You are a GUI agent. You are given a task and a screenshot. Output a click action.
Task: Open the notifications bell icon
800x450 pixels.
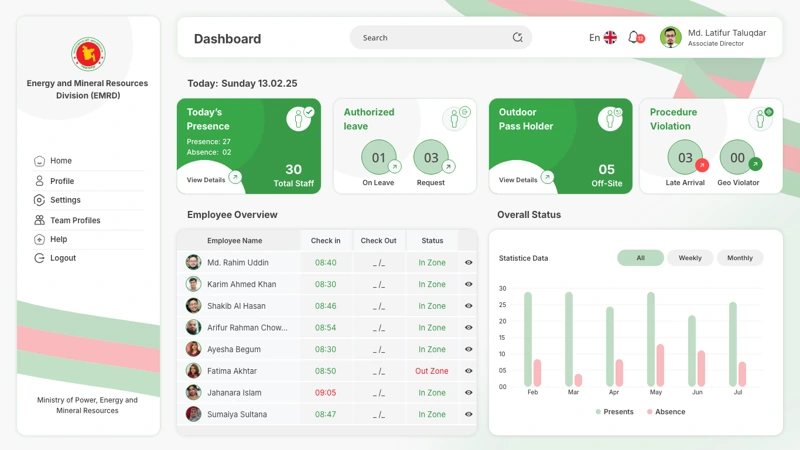pos(635,37)
